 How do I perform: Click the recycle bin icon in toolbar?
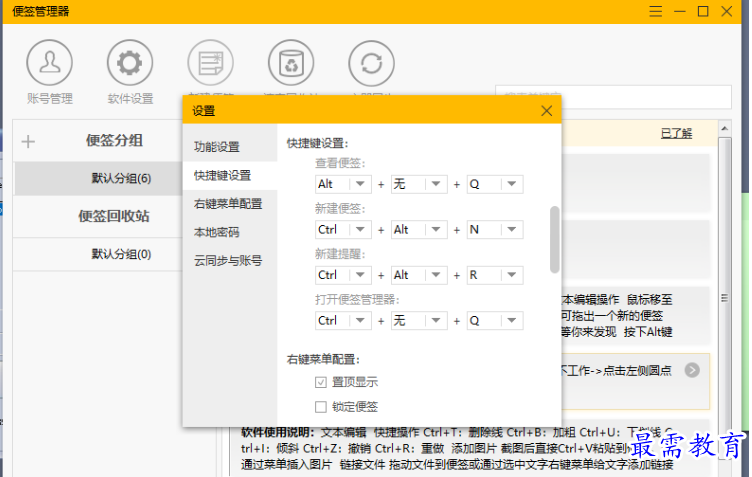point(291,63)
